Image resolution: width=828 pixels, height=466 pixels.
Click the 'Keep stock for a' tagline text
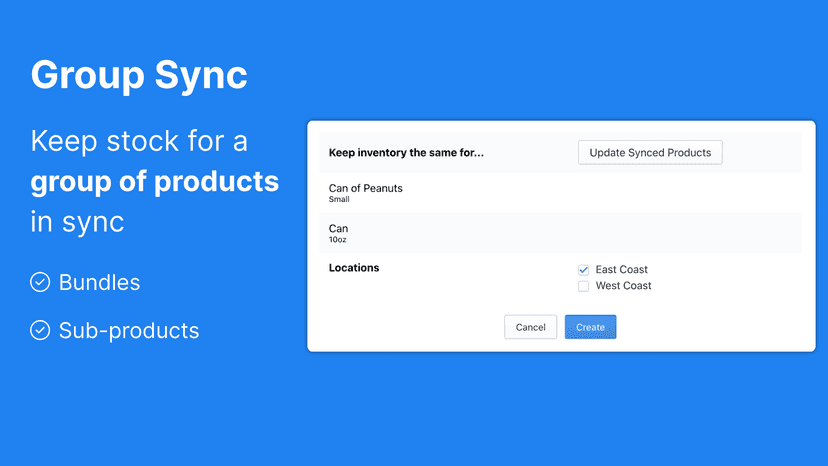(139, 142)
